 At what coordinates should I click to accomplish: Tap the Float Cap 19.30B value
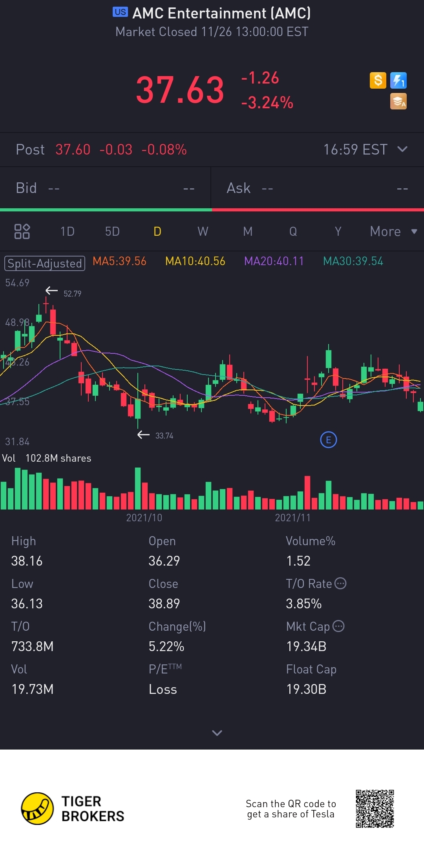(306, 689)
